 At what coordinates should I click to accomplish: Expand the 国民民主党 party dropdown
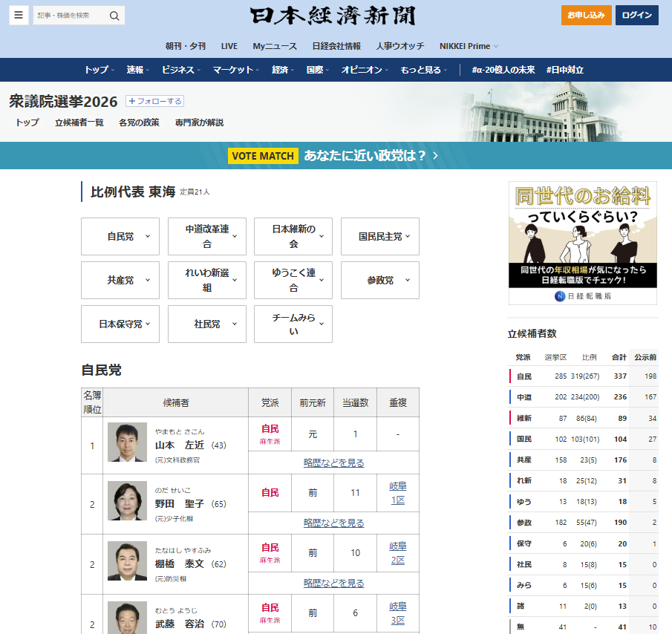[380, 237]
